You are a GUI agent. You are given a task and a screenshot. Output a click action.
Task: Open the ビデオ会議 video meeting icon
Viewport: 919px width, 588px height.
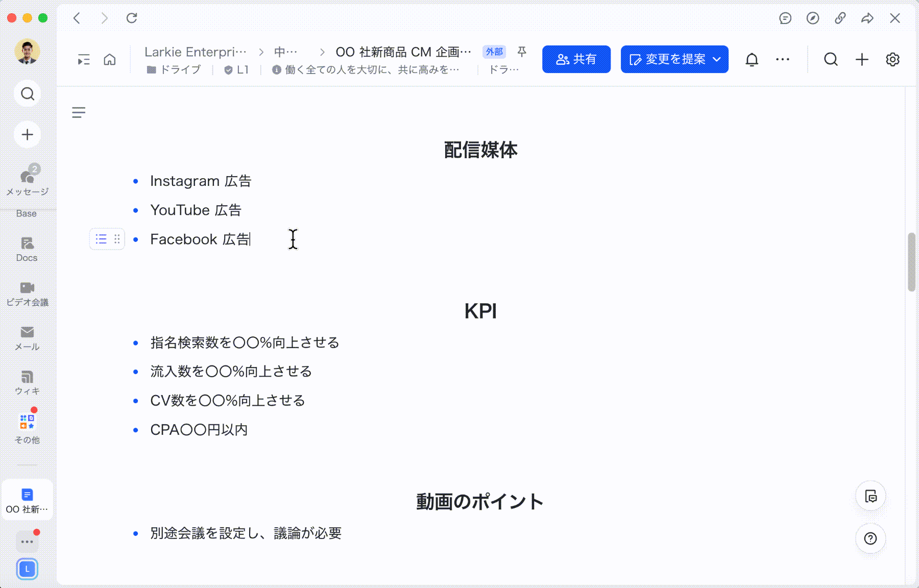coord(27,293)
